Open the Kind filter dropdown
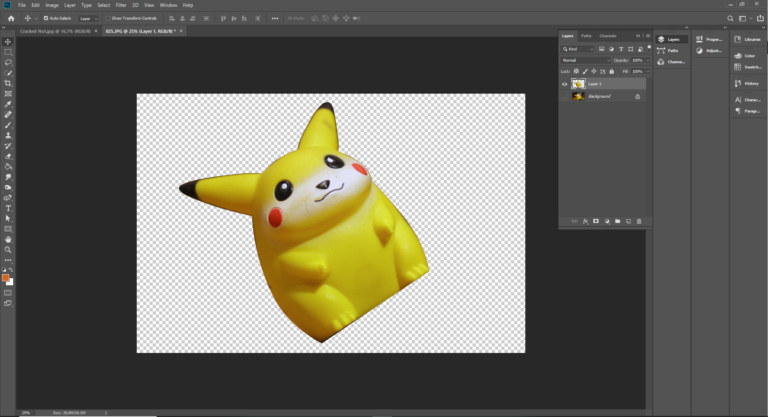The height and width of the screenshot is (417, 768). tap(578, 49)
